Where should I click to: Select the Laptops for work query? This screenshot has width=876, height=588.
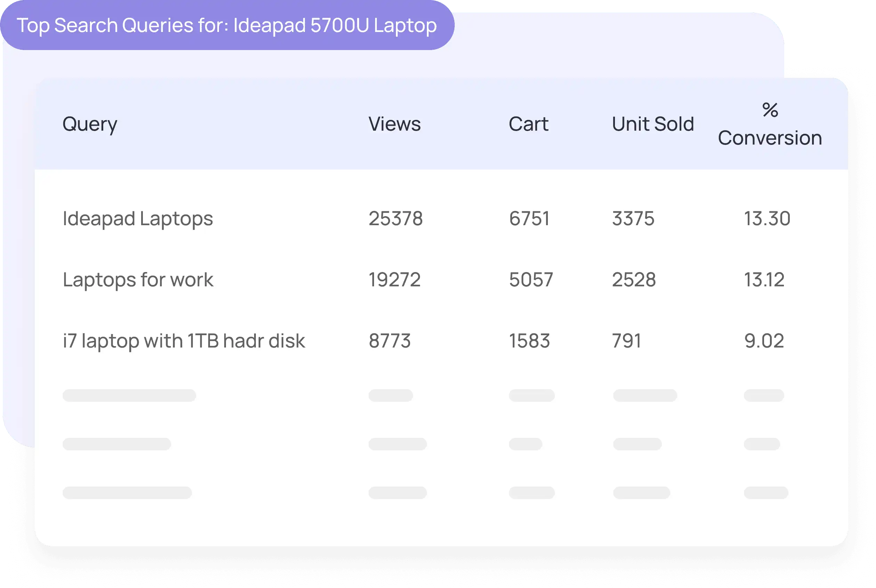tap(138, 280)
